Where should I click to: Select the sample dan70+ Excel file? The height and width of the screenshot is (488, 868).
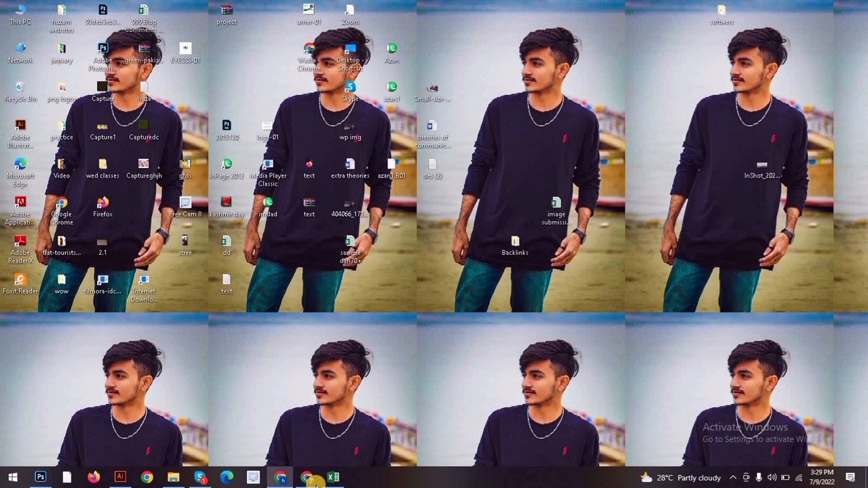click(x=350, y=250)
